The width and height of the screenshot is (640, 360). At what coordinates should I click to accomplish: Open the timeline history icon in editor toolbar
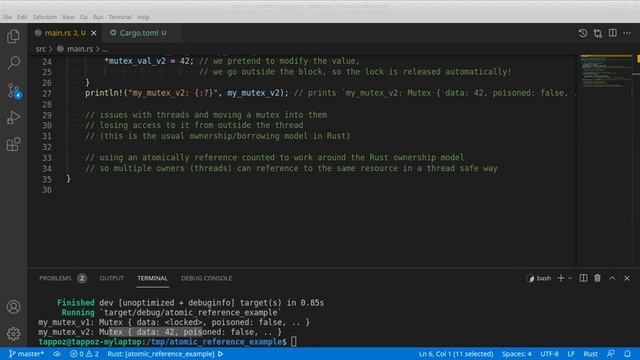tap(583, 33)
